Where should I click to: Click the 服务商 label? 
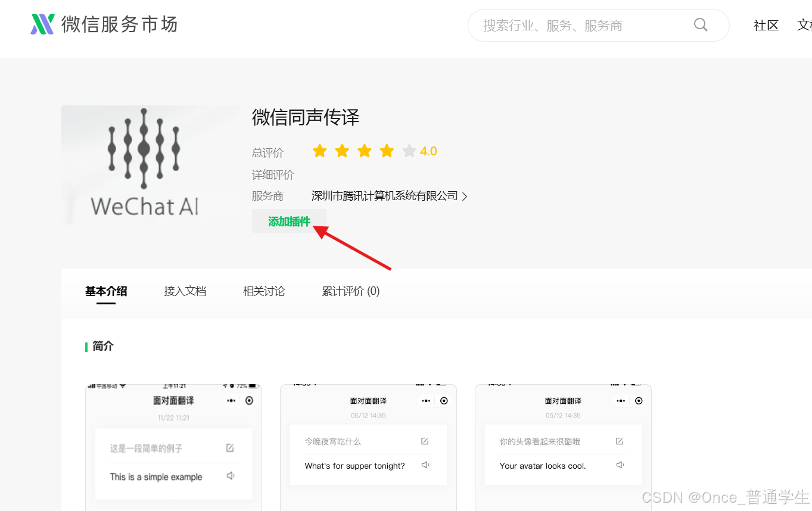tap(267, 196)
